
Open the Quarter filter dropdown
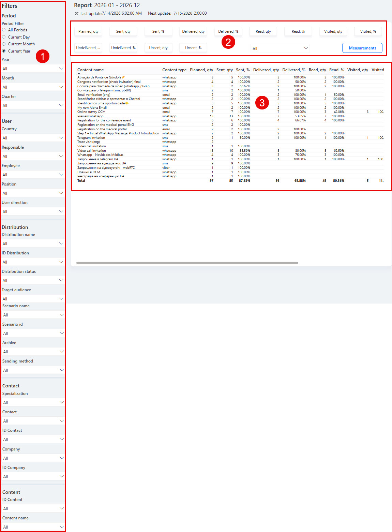(33, 105)
